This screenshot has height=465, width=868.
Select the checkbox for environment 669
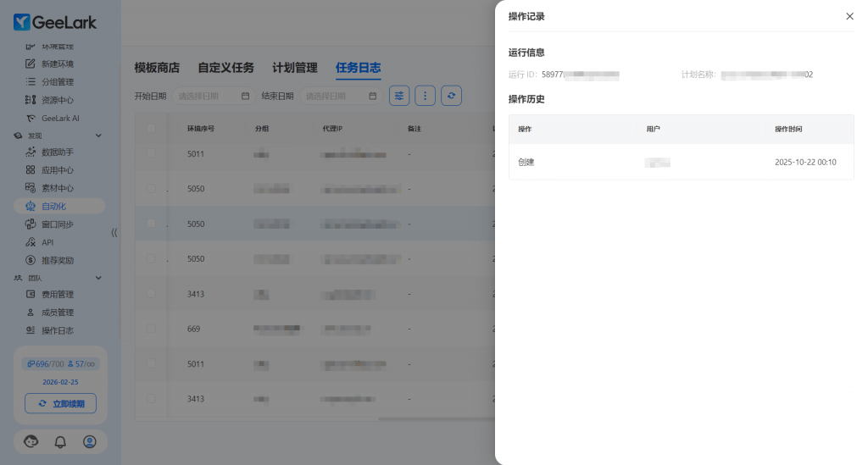[x=151, y=329]
